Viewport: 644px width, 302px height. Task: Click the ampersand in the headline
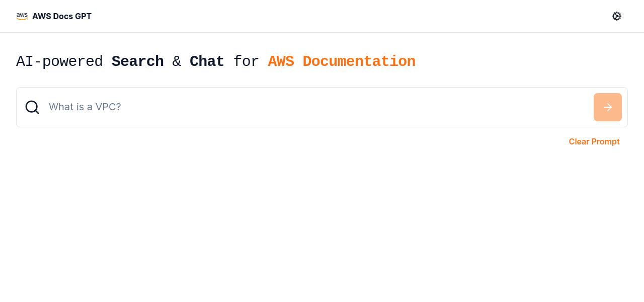[x=177, y=61]
